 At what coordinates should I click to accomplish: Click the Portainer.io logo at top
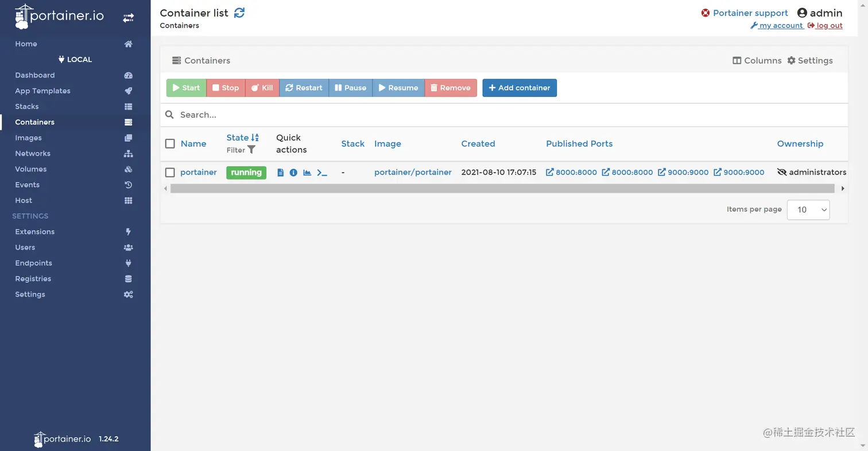point(59,17)
